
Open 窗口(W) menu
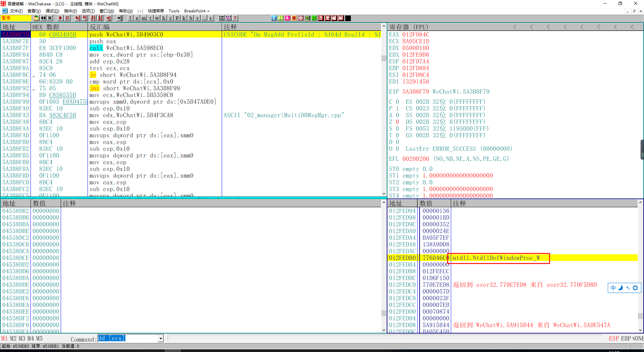click(x=107, y=11)
